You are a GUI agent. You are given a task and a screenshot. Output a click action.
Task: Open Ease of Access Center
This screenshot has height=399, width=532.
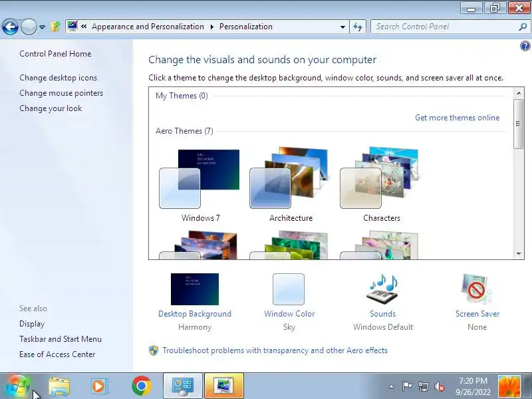click(57, 354)
